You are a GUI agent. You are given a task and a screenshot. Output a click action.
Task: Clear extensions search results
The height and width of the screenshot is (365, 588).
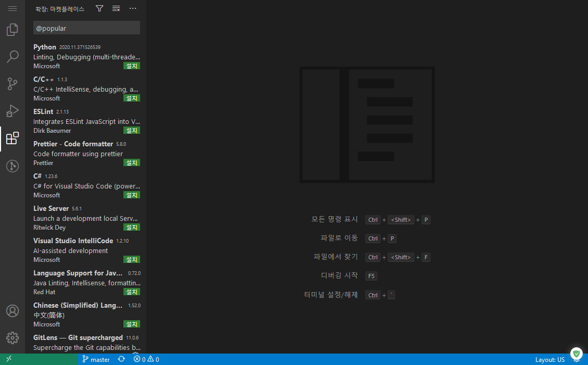pos(116,8)
